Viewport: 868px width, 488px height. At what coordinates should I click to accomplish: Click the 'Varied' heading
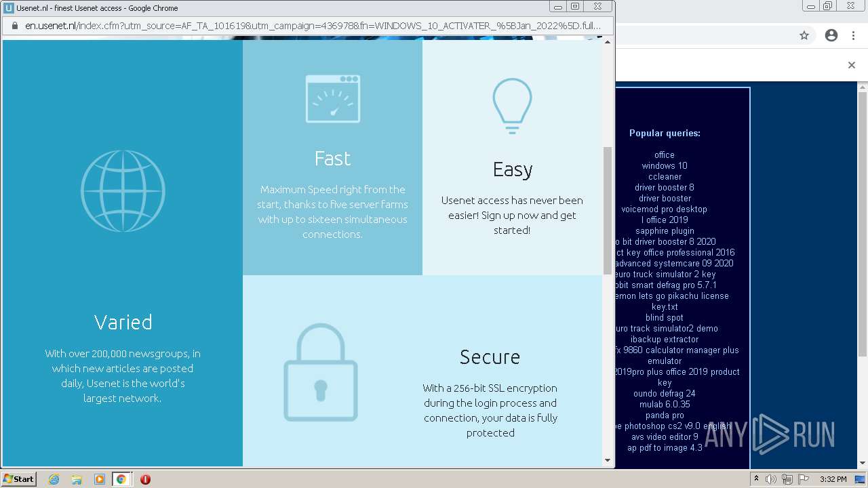click(x=123, y=322)
